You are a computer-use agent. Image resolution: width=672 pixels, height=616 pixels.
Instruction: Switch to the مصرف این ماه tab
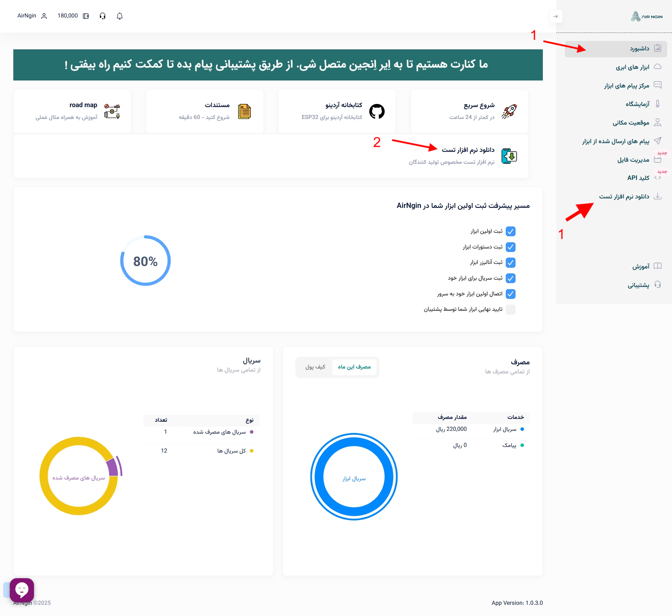[354, 367]
